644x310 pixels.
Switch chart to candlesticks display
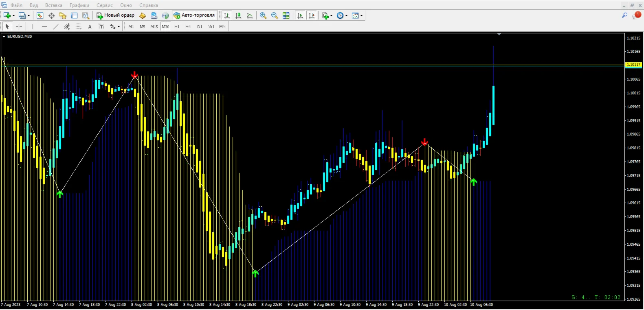pyautogui.click(x=238, y=15)
